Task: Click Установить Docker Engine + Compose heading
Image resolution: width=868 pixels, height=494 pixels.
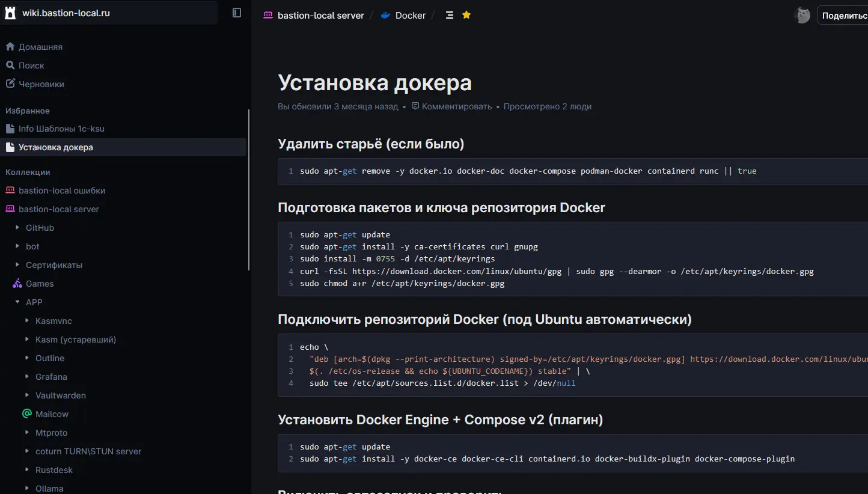Action: (x=441, y=420)
